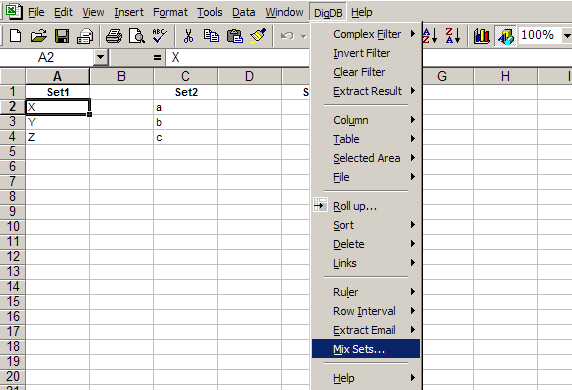Expand the Table submenu
Viewport: 572px width, 390px height.
coord(366,139)
